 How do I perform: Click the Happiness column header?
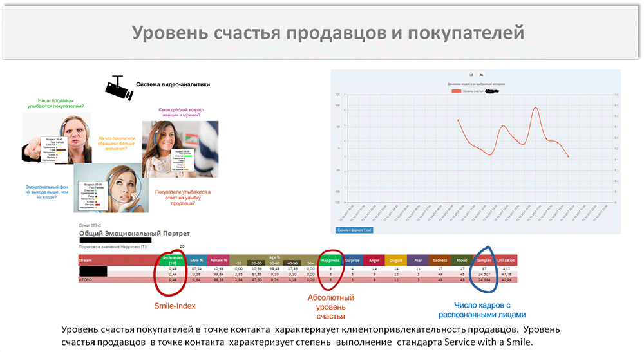click(x=330, y=261)
